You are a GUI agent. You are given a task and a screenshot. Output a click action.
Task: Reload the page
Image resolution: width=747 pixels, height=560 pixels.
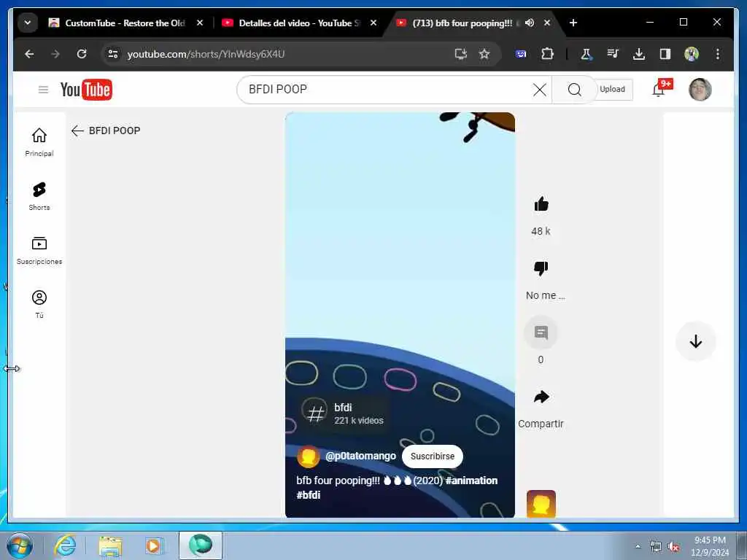coord(82,54)
